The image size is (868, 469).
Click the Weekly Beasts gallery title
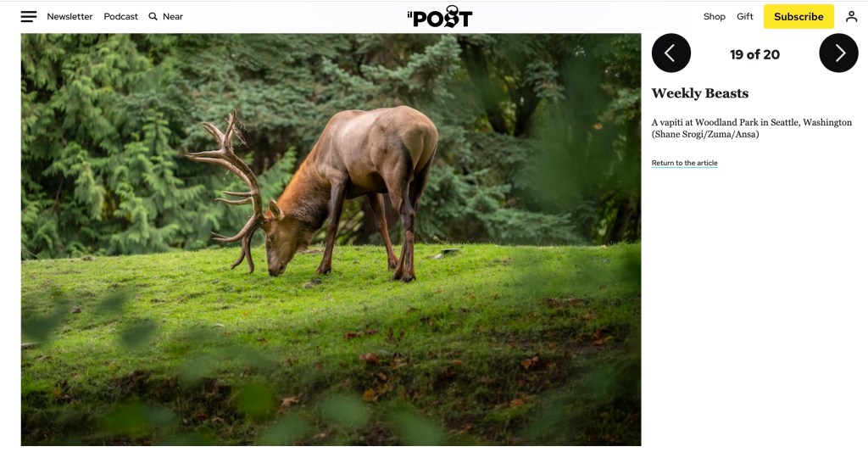(x=699, y=93)
